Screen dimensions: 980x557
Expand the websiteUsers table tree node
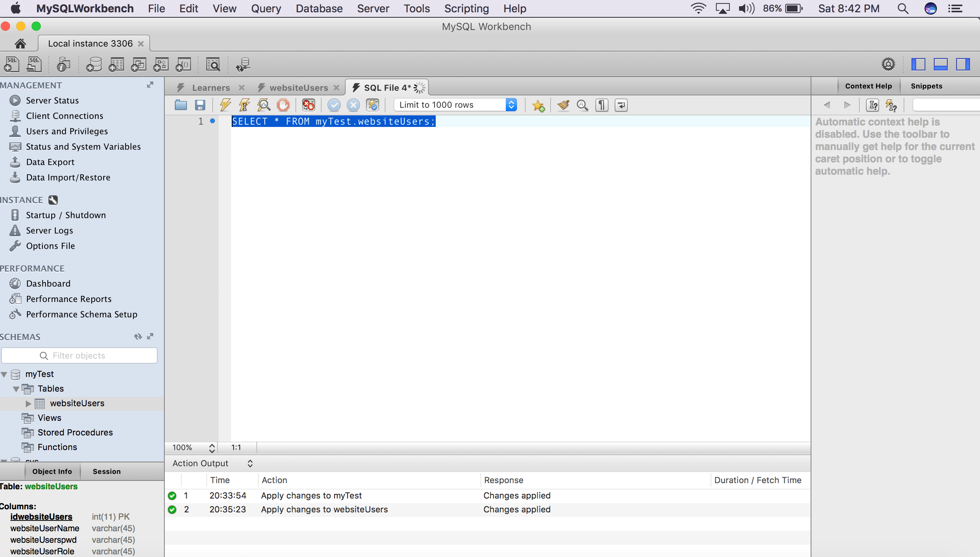28,403
